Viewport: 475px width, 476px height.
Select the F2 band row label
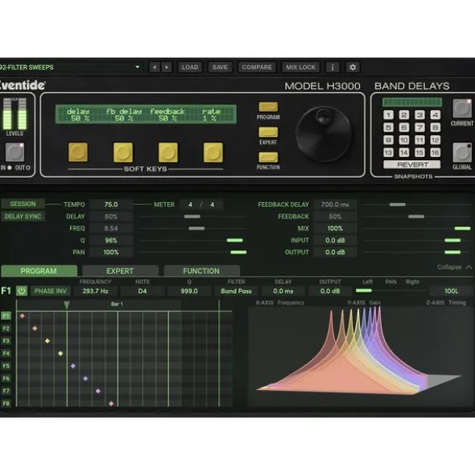point(6,328)
